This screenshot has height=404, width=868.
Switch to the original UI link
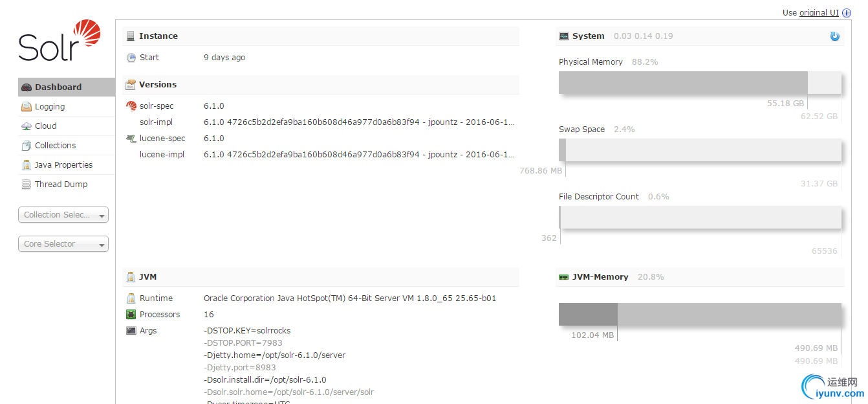[x=819, y=13]
